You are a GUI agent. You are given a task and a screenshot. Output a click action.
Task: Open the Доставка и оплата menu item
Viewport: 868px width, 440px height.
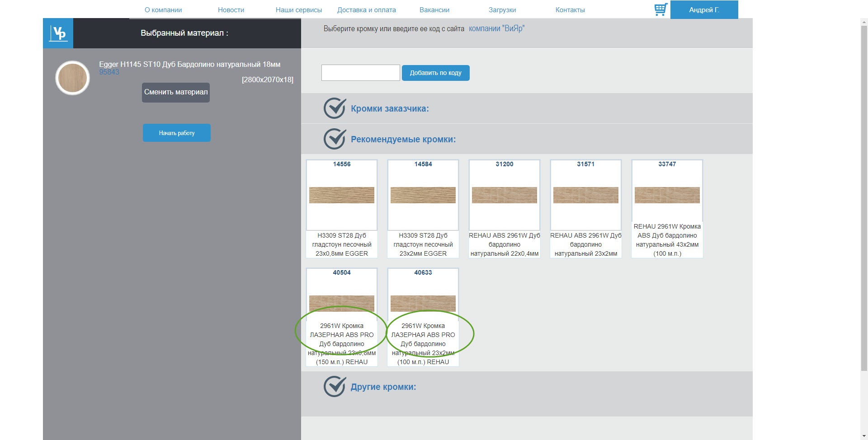[367, 10]
